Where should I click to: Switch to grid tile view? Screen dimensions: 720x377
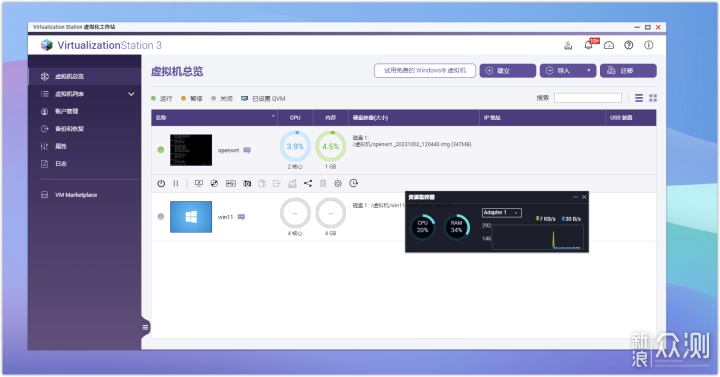click(653, 98)
